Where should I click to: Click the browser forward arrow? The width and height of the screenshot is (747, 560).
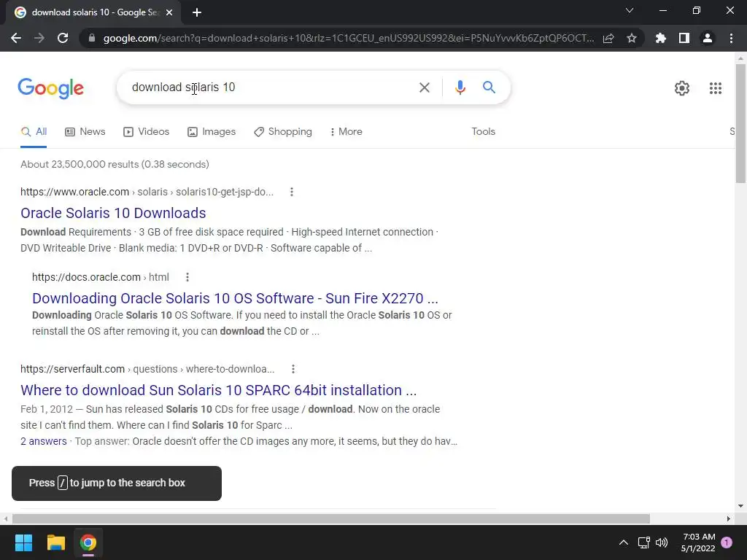(x=39, y=38)
